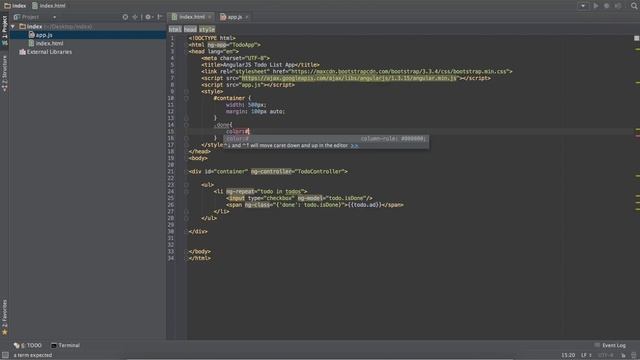The height and width of the screenshot is (360, 640).
Task: Click the inspection status square above scrollbar
Action: click(x=636, y=38)
